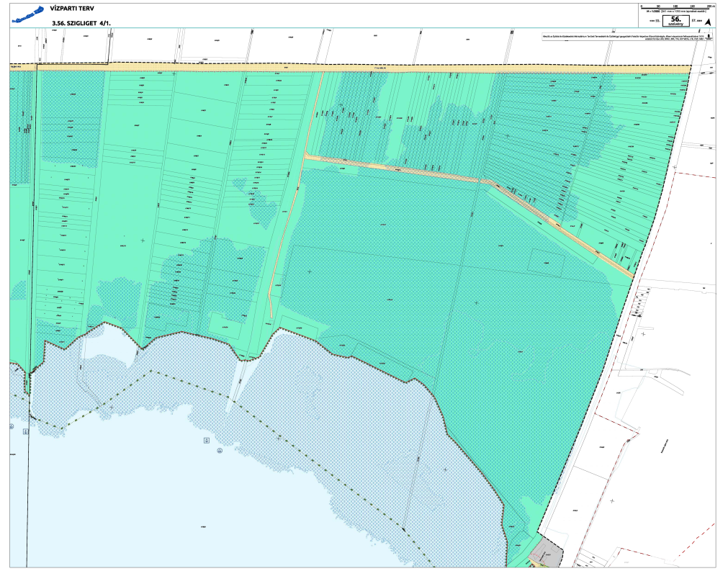The width and height of the screenshot is (728, 571).
Task: Click the VÍZPARTI TERV title text
Action: (x=72, y=10)
